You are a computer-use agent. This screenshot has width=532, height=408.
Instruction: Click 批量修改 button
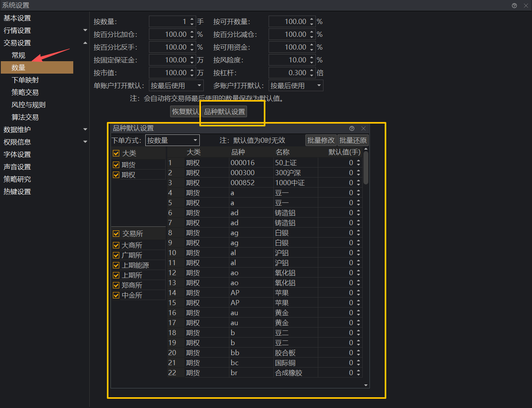[321, 140]
